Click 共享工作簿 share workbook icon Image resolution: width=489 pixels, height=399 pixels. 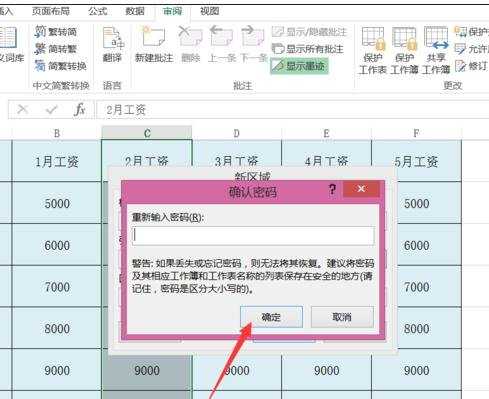point(436,51)
